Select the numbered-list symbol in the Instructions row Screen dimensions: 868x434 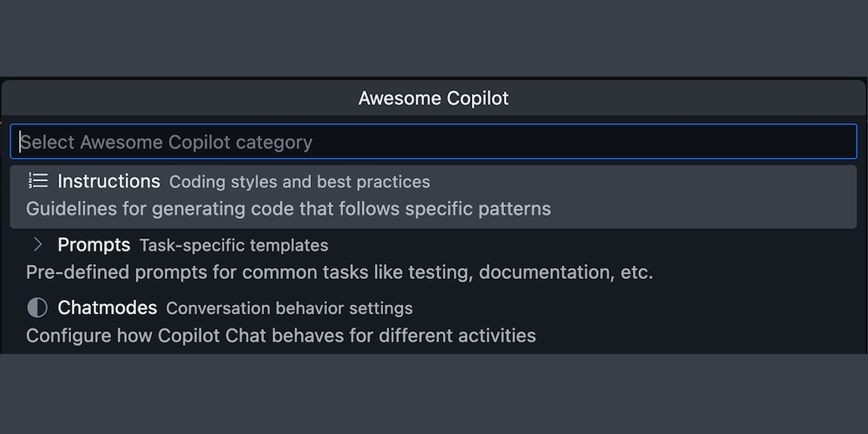click(x=37, y=180)
